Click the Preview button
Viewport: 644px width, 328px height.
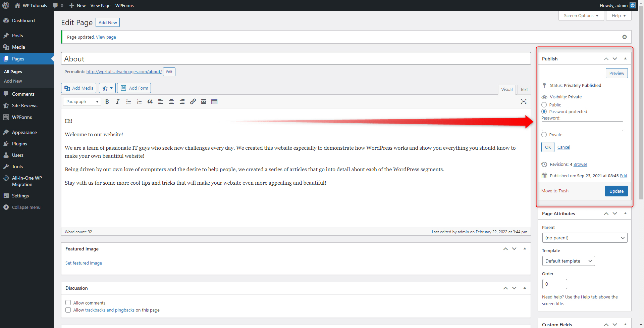[x=616, y=73]
